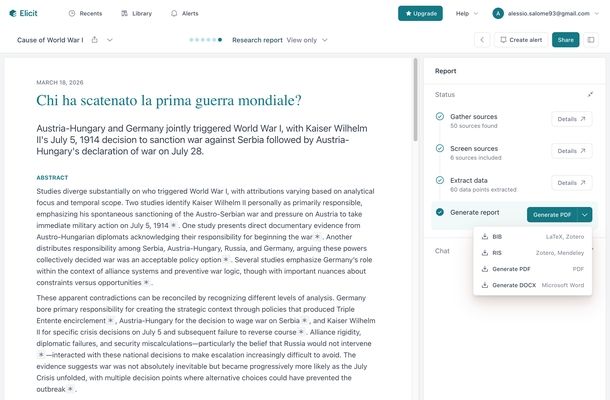Click the Screen sources checkmark icon

point(440,148)
